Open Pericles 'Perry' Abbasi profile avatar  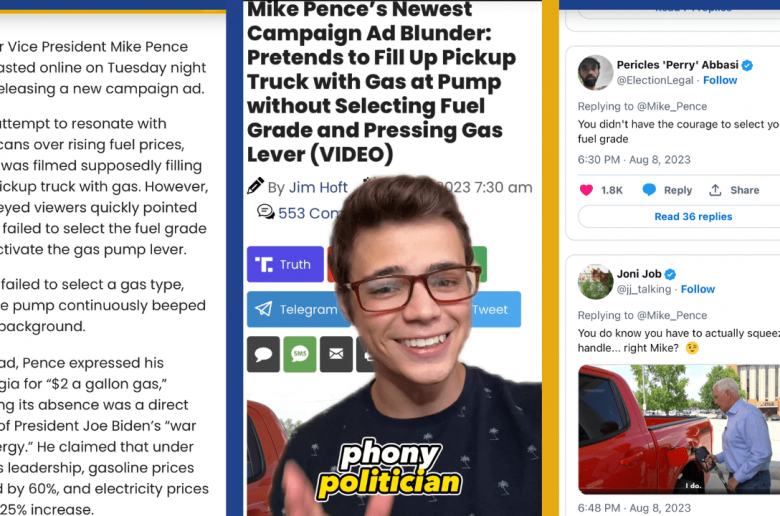595,73
